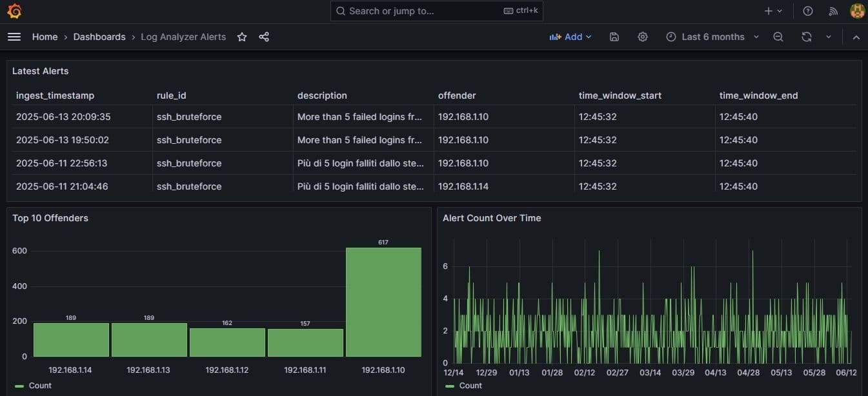The width and height of the screenshot is (868, 396).
Task: Click the 192.168.1.10 bar showing 617
Action: coord(383,302)
